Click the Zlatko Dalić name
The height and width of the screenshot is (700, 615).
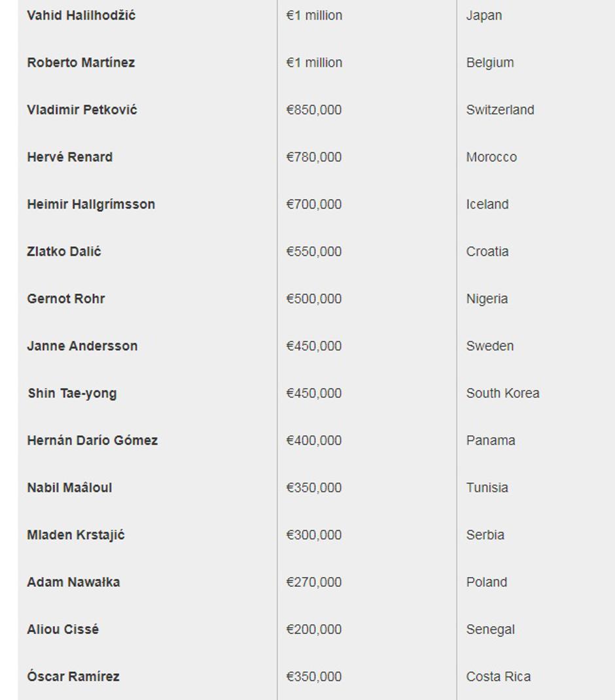click(64, 251)
